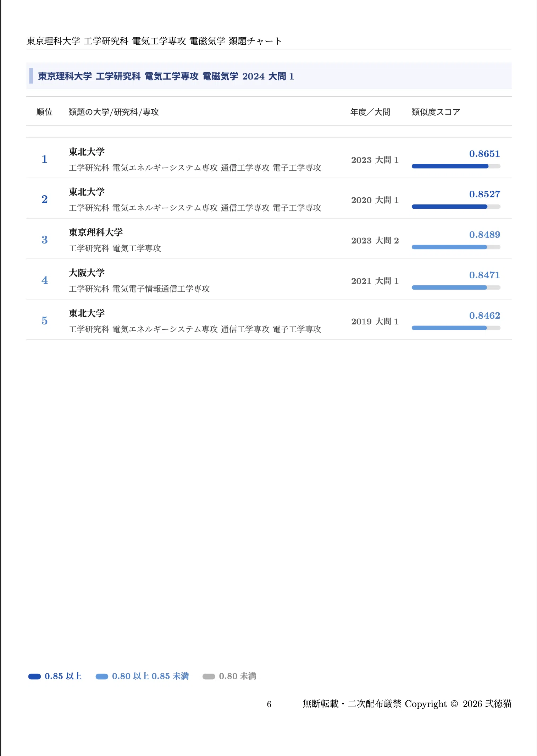The width and height of the screenshot is (537, 756).
Task: Click the page number 6 in the footer
Action: (269, 704)
